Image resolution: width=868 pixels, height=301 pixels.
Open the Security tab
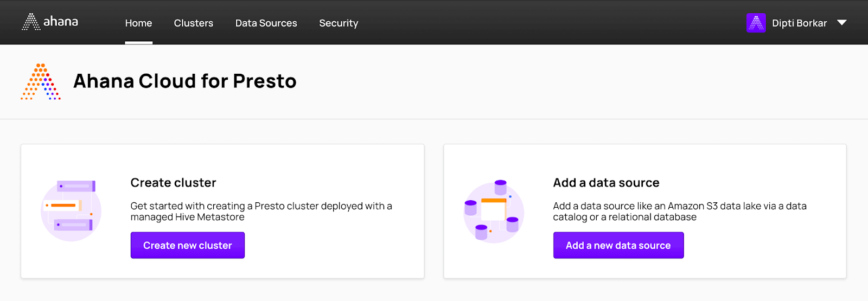tap(339, 23)
